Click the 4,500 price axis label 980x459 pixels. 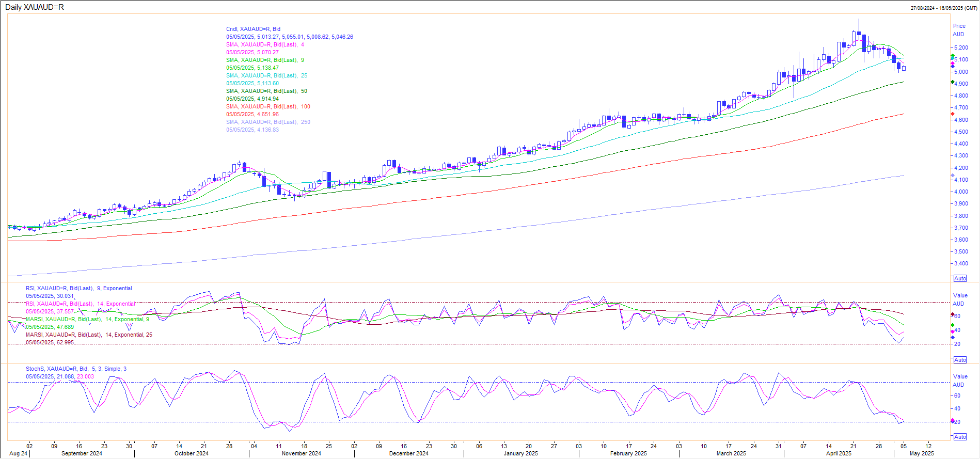tap(961, 132)
